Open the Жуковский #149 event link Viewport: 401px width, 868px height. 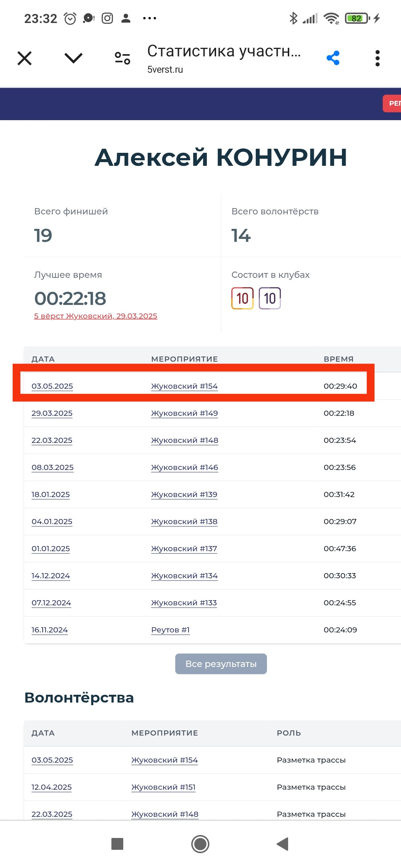(x=185, y=413)
